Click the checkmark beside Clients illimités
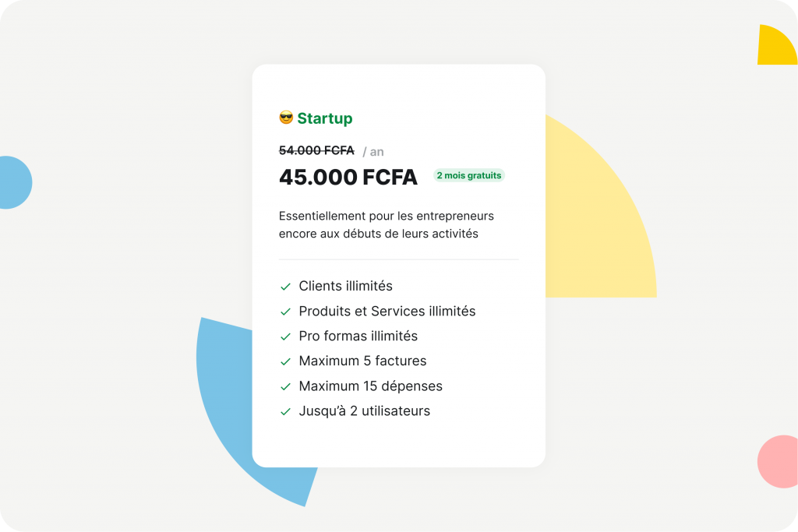The width and height of the screenshot is (798, 532). pyautogui.click(x=285, y=287)
